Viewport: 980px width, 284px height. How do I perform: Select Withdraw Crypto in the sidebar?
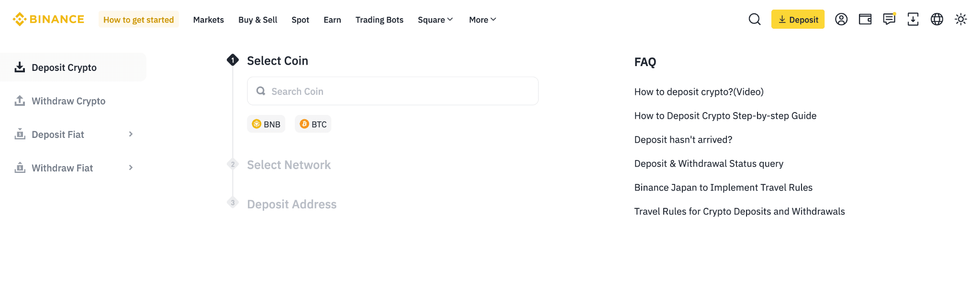click(68, 101)
